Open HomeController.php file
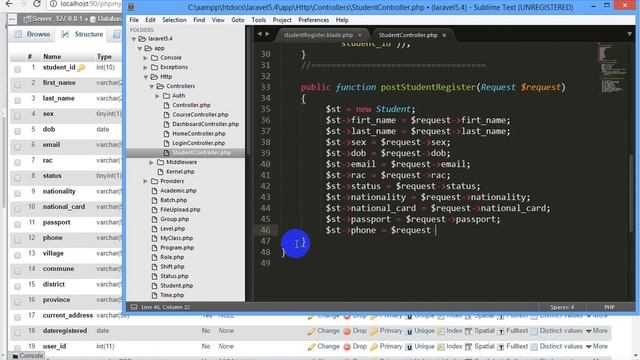The width and height of the screenshot is (640, 360). tap(198, 133)
